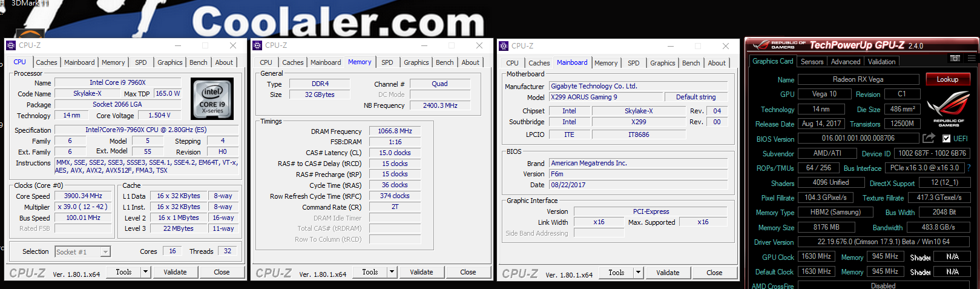
Task: Open the Validation tab in GPU-Z
Action: [x=881, y=62]
